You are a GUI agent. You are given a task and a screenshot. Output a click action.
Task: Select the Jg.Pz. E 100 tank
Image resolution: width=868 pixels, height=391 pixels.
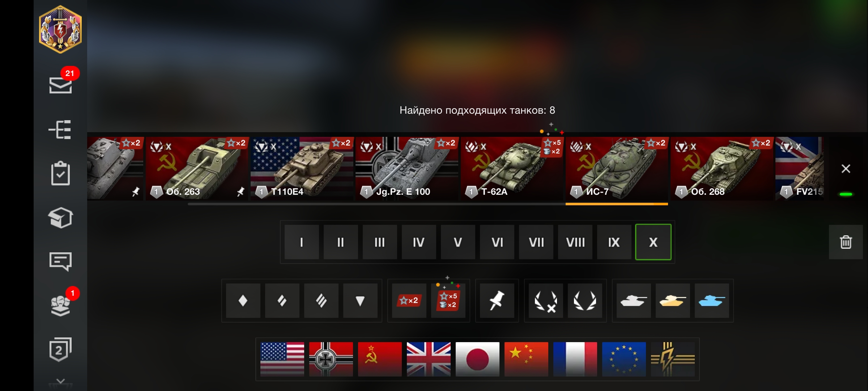tap(407, 169)
